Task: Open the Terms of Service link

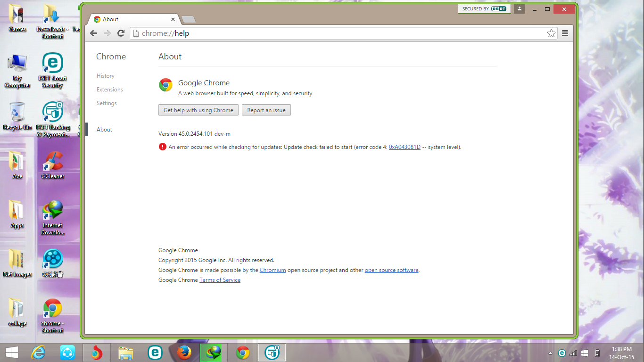Action: coord(220,280)
